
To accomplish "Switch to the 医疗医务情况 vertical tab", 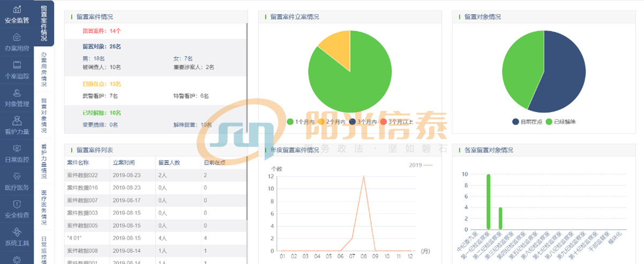I will [44, 207].
